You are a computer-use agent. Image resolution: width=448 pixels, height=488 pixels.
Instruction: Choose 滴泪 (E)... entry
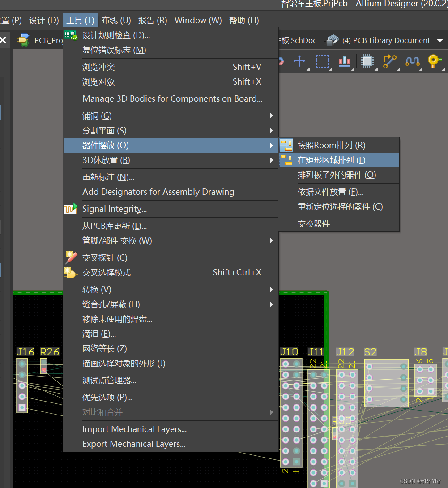(x=171, y=334)
